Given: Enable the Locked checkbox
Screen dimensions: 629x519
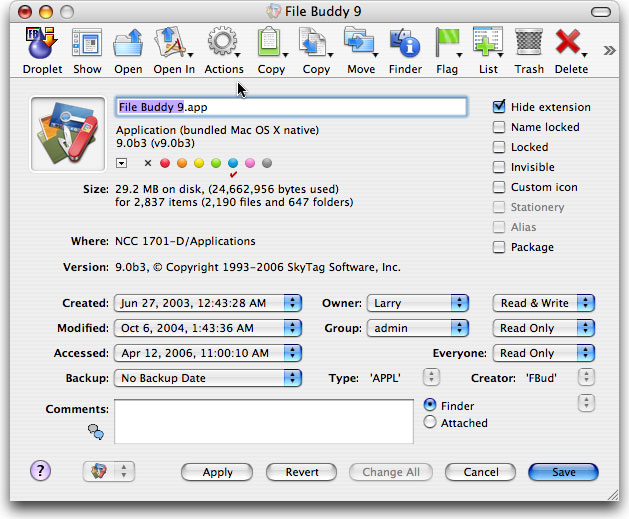Looking at the screenshot, I should [x=499, y=147].
